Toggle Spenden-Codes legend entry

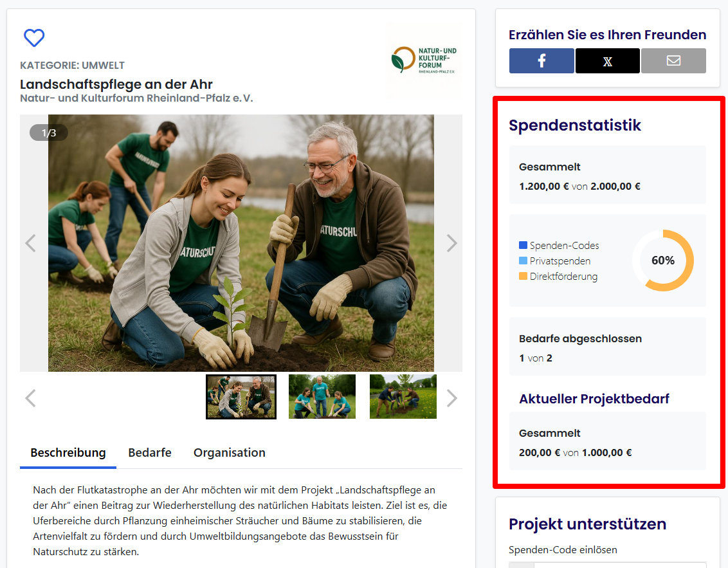(x=559, y=246)
